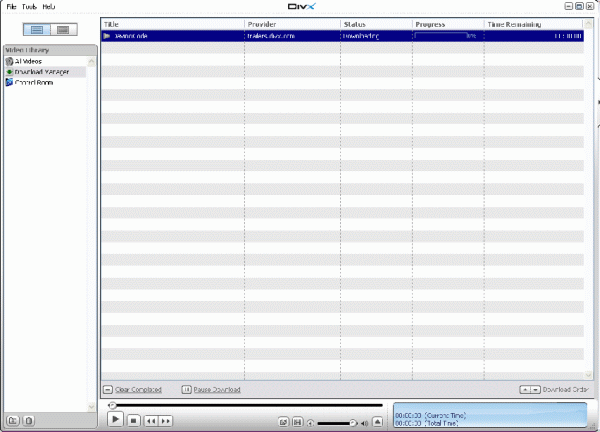Minimize the DivX window
Image resolution: width=600 pixels, height=432 pixels.
[x=569, y=6]
